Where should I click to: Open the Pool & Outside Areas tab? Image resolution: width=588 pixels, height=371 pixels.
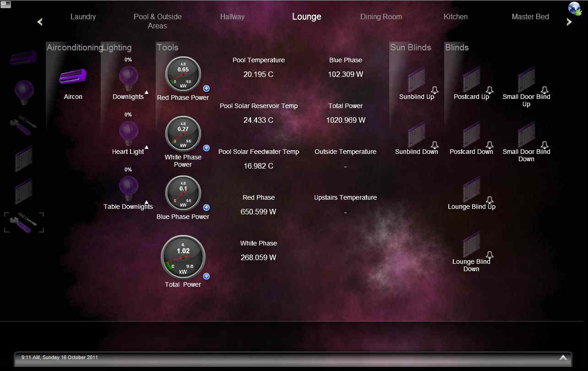click(x=158, y=21)
